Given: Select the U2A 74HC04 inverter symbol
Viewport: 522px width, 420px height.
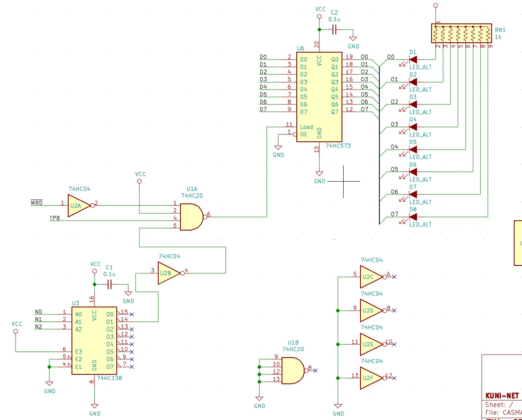Looking at the screenshot, I should pyautogui.click(x=79, y=206).
